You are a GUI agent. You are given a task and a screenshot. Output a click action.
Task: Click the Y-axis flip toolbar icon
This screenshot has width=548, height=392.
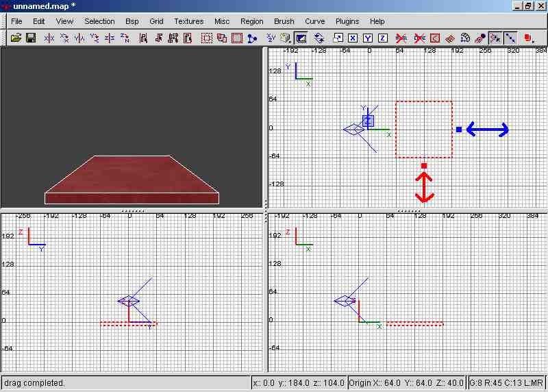tap(79, 38)
